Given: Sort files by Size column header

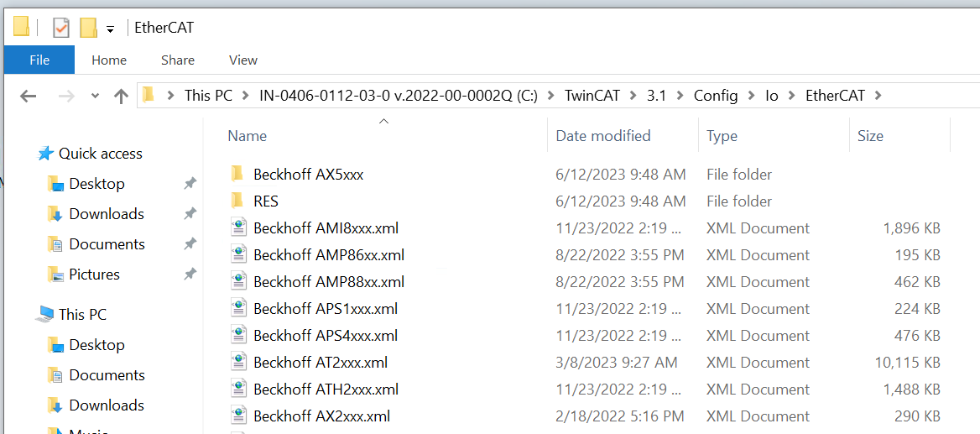Looking at the screenshot, I should click(870, 136).
